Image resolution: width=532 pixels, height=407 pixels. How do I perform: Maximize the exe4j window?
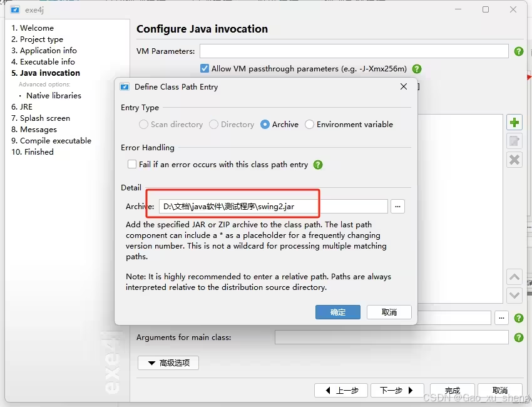pyautogui.click(x=486, y=9)
